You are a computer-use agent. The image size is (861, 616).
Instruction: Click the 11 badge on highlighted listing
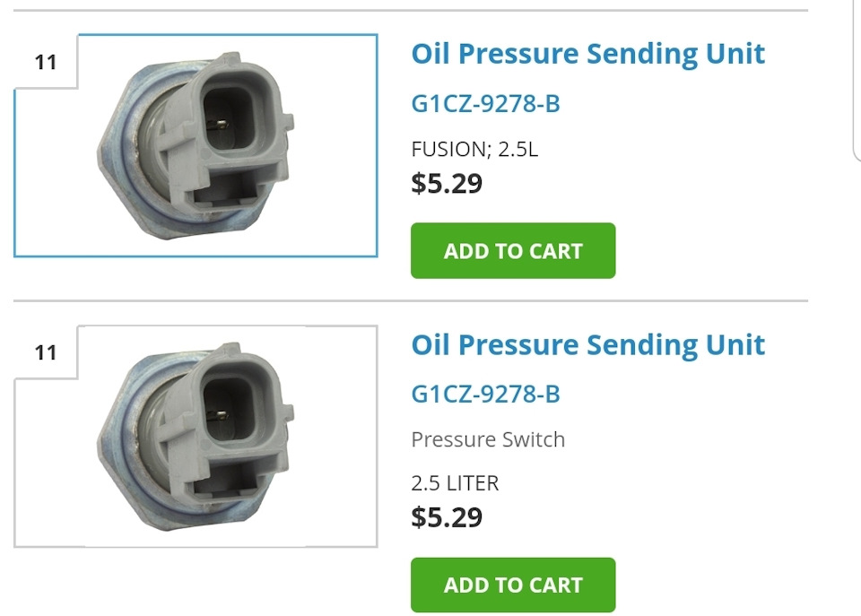tap(46, 63)
